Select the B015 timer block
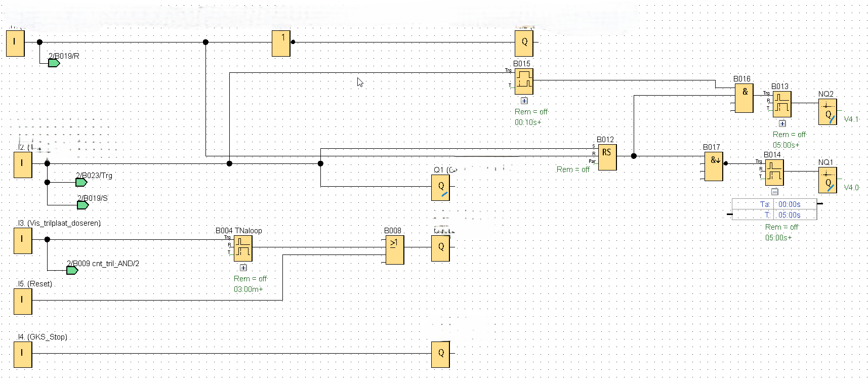This screenshot has height=383, width=868. pos(524,81)
